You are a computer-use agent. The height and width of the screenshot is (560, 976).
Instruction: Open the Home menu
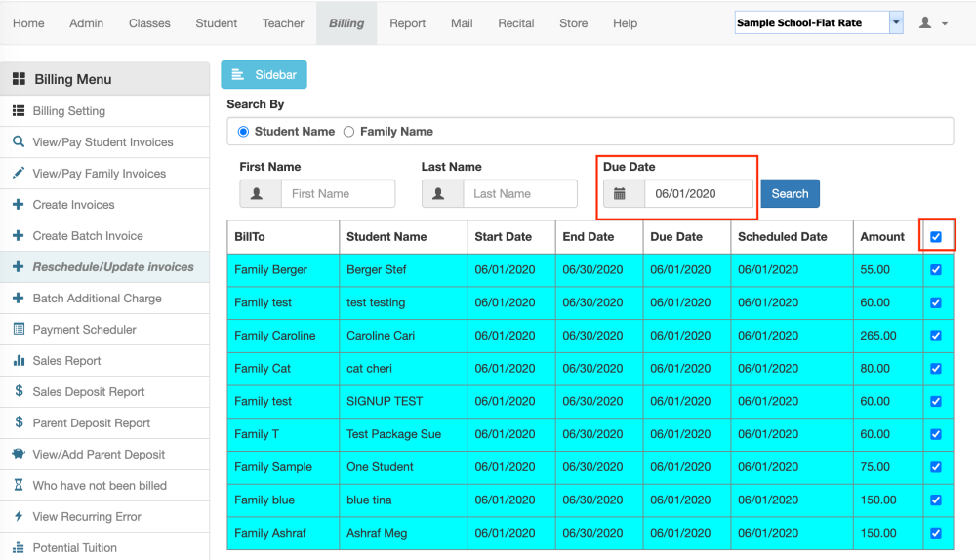point(28,23)
